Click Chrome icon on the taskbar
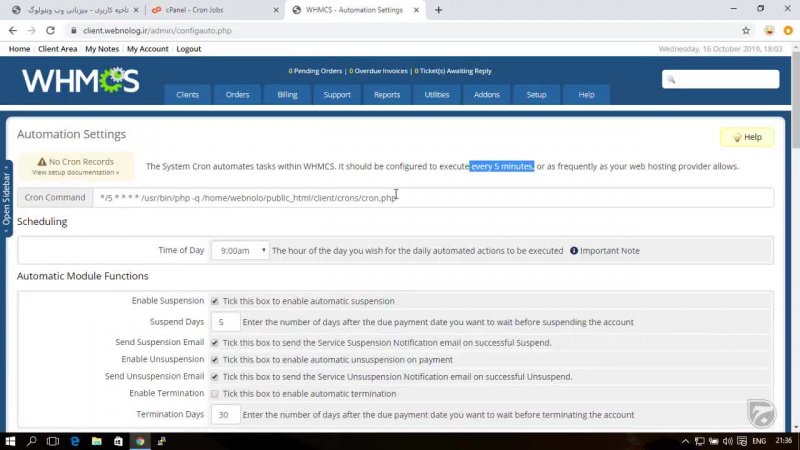 click(x=140, y=441)
